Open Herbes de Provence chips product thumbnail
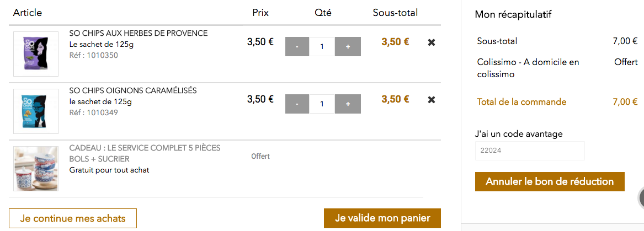The height and width of the screenshot is (231, 644). tap(36, 53)
